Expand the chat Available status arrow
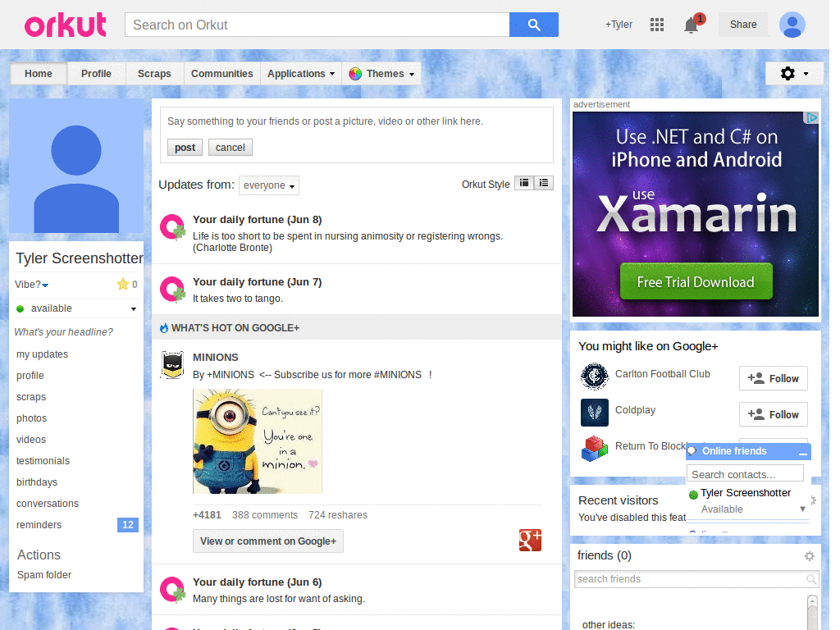This screenshot has width=840, height=630. [802, 509]
